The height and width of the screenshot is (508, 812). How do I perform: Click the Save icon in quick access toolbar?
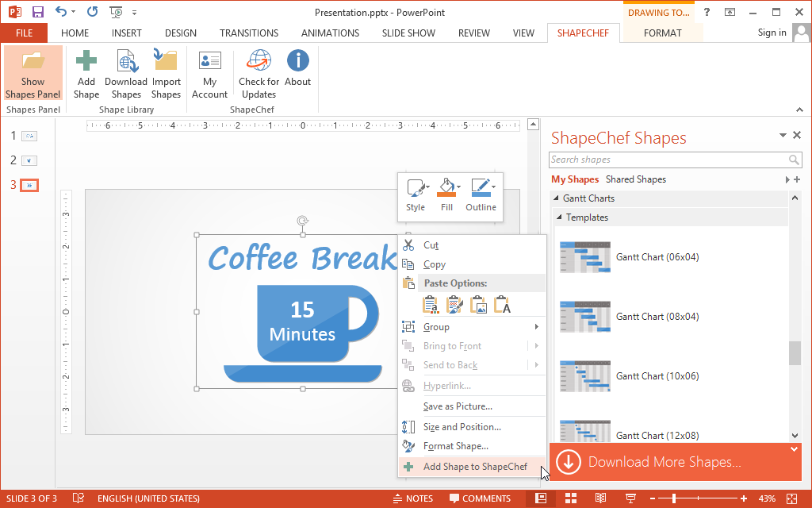coord(37,12)
